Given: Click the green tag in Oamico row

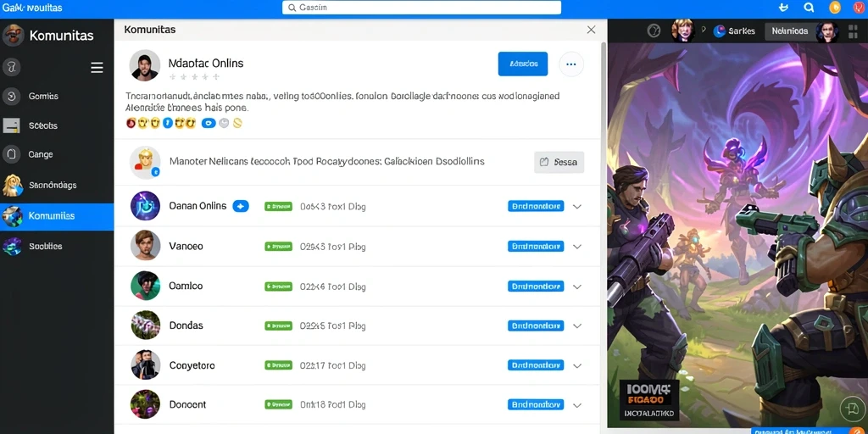Looking at the screenshot, I should click(278, 287).
